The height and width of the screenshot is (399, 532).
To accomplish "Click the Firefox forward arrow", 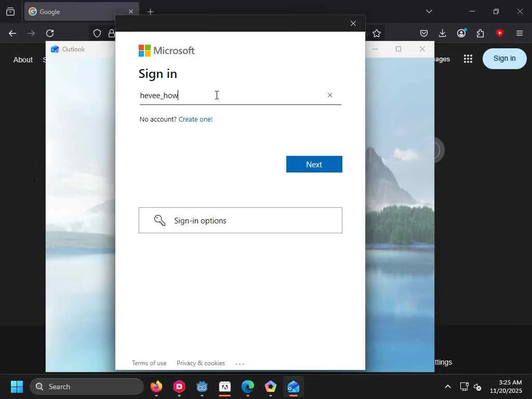I will point(31,33).
